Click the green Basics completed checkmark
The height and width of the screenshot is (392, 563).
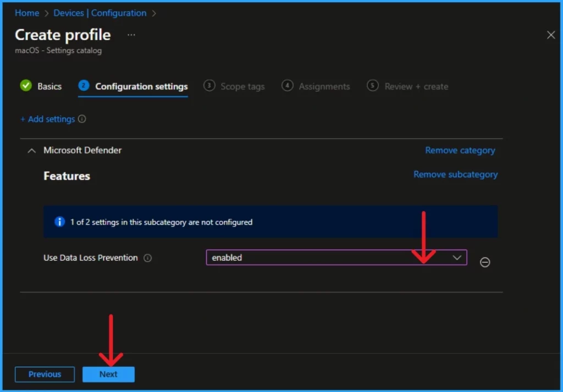click(26, 85)
